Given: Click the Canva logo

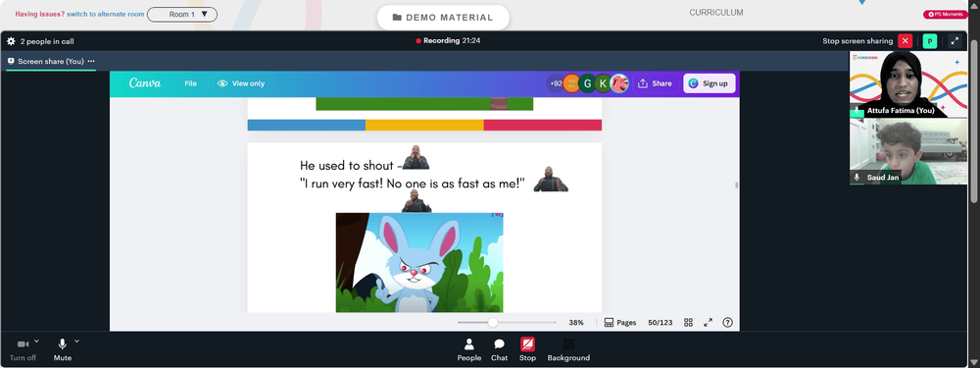Looking at the screenshot, I should (145, 83).
